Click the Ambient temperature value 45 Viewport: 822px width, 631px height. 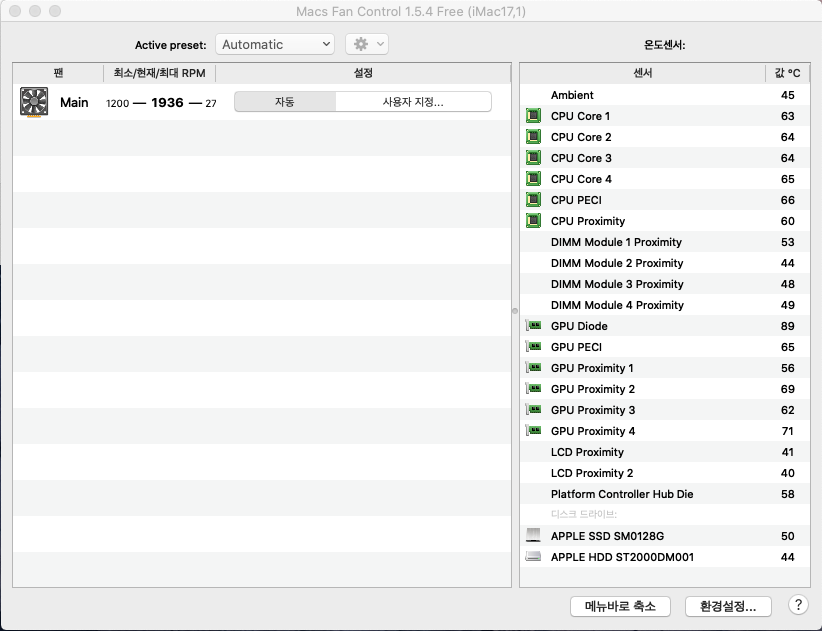(x=787, y=95)
